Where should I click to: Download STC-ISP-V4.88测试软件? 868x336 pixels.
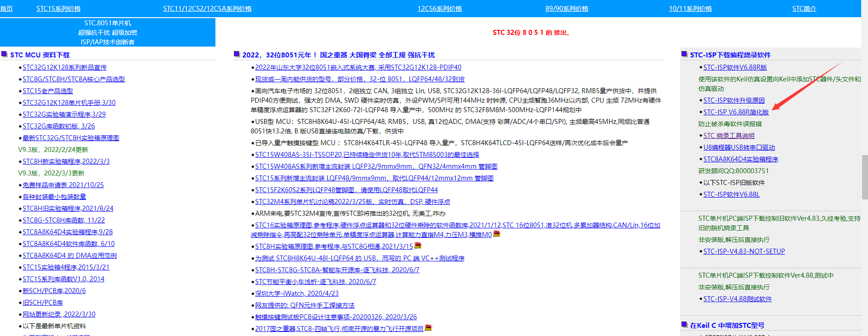pos(738,299)
